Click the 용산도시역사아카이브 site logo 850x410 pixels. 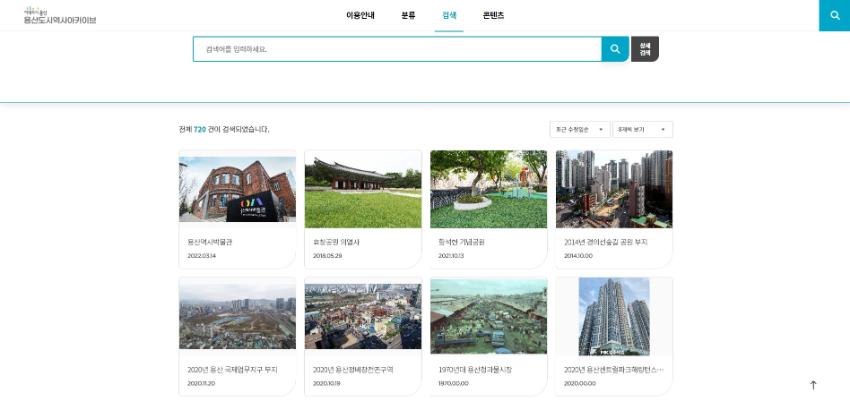click(60, 17)
